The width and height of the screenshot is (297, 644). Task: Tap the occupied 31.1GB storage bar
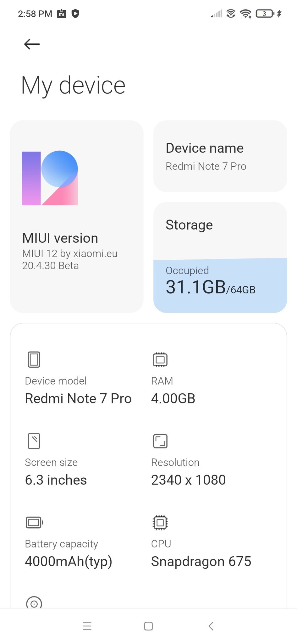pyautogui.click(x=220, y=286)
